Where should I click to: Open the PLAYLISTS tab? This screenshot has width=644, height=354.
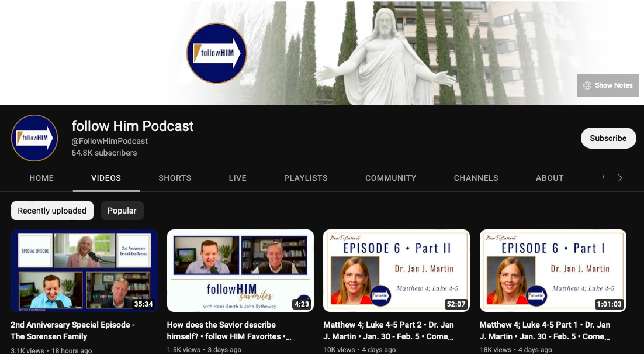306,178
